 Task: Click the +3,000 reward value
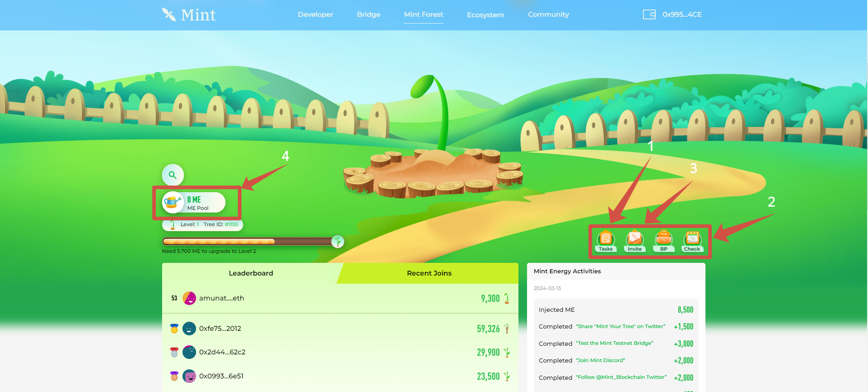684,344
